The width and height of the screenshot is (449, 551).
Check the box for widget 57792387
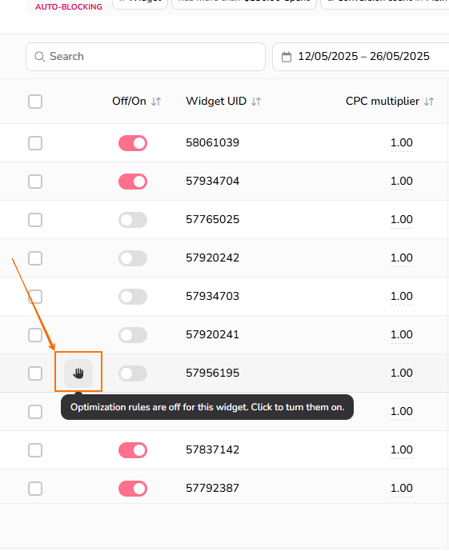(x=35, y=488)
